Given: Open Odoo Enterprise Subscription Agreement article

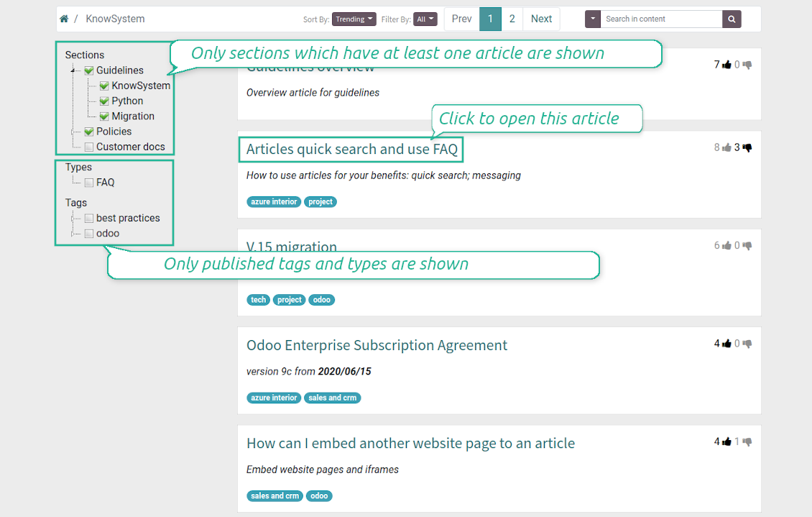Looking at the screenshot, I should click(377, 346).
